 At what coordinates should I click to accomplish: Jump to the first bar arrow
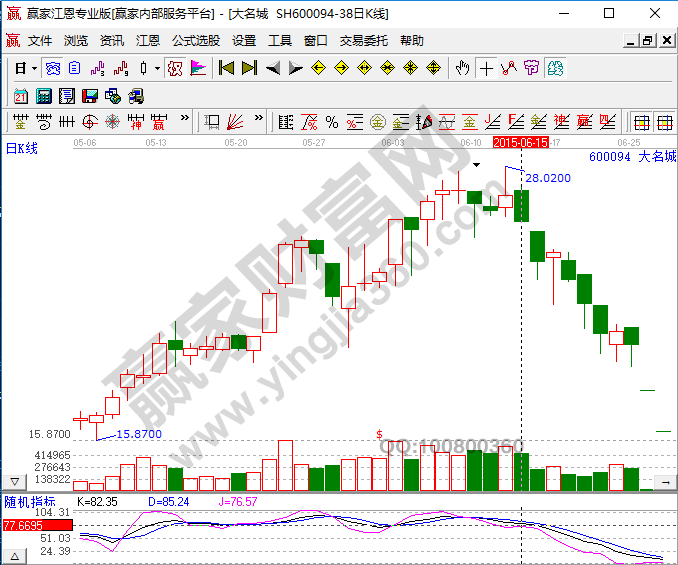[x=226, y=68]
